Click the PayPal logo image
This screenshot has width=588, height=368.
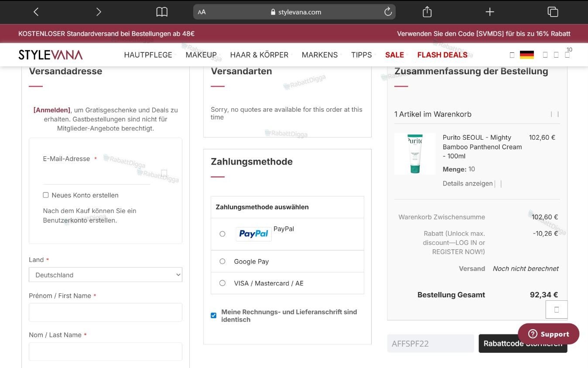click(253, 234)
